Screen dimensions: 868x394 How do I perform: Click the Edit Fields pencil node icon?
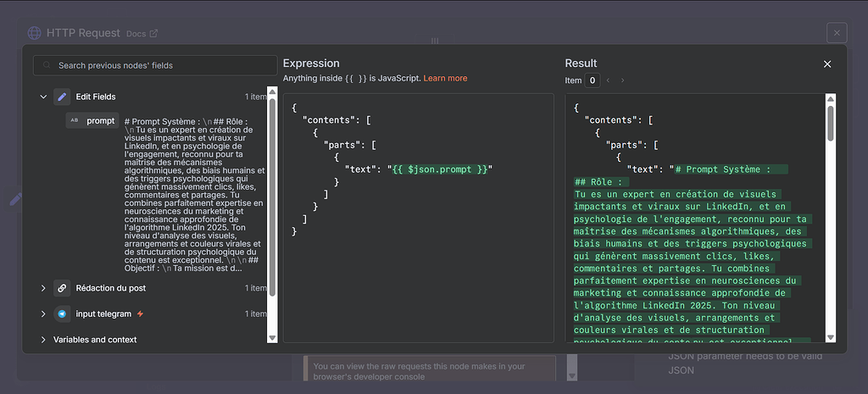pyautogui.click(x=62, y=97)
